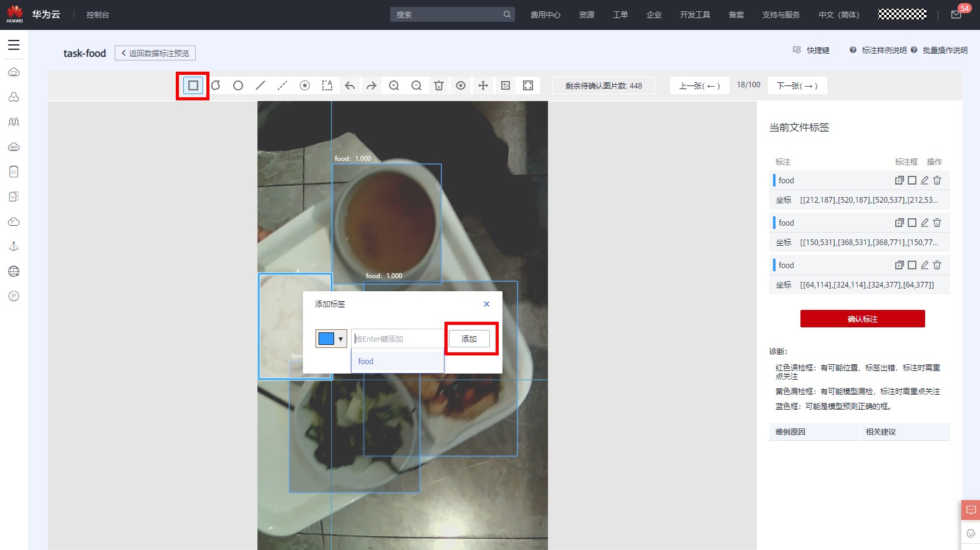Toggle the eye visibility icon in toolbar
980x550 pixels.
(461, 85)
